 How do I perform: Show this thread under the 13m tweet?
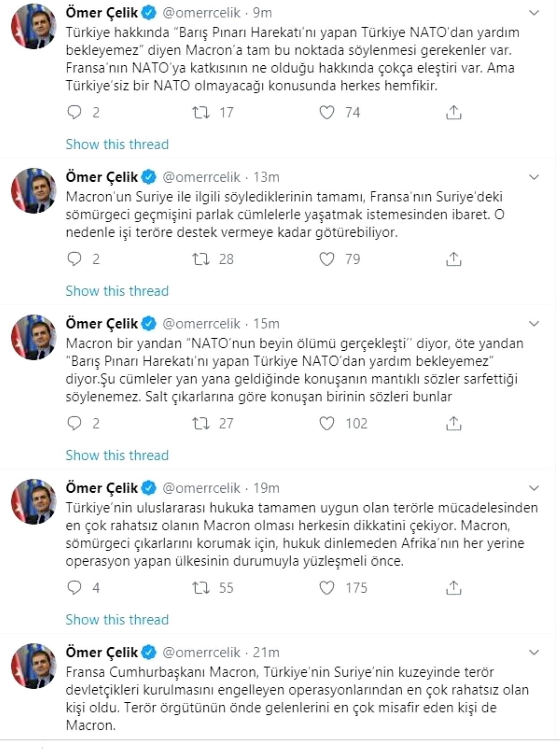coord(117,291)
